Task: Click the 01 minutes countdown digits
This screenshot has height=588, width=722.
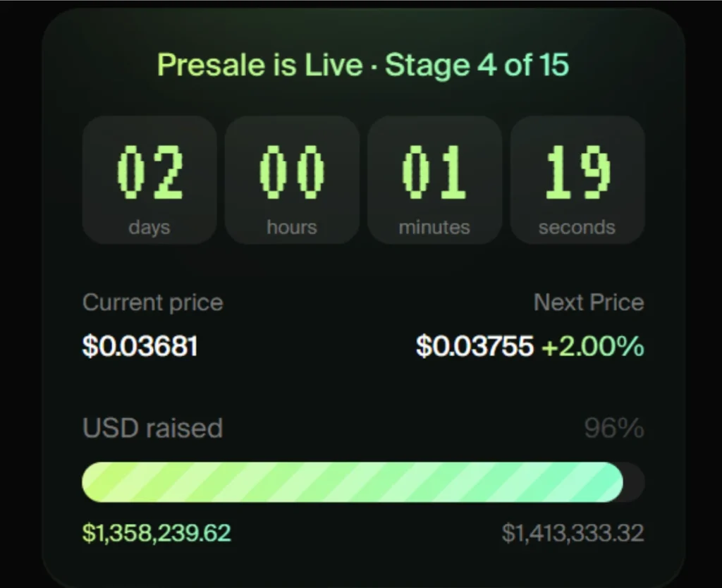Action: (x=434, y=172)
